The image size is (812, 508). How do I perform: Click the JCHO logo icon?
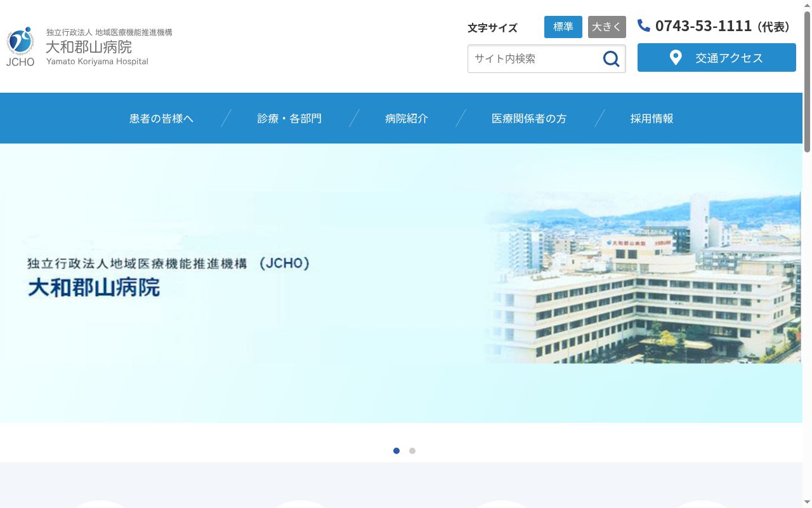click(20, 46)
